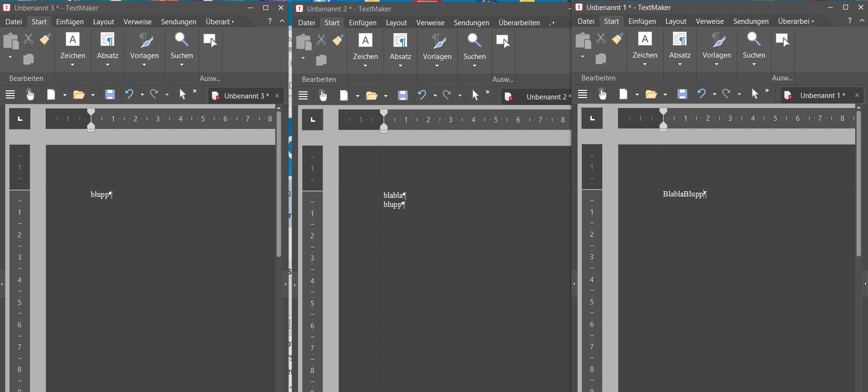
Task: Select the Unbenannt 2 document tab
Action: [537, 97]
